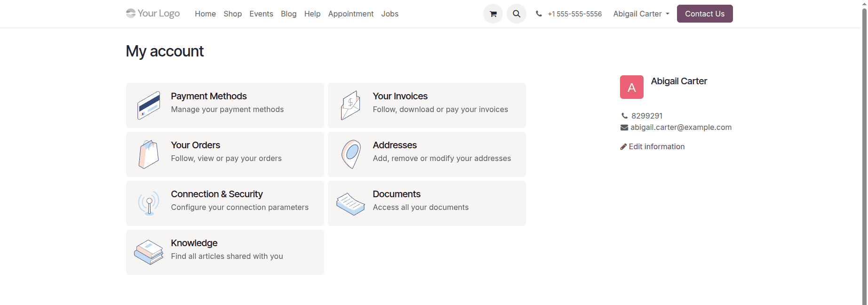Go to Home menu item
Image resolution: width=868 pixels, height=305 pixels.
click(206, 14)
